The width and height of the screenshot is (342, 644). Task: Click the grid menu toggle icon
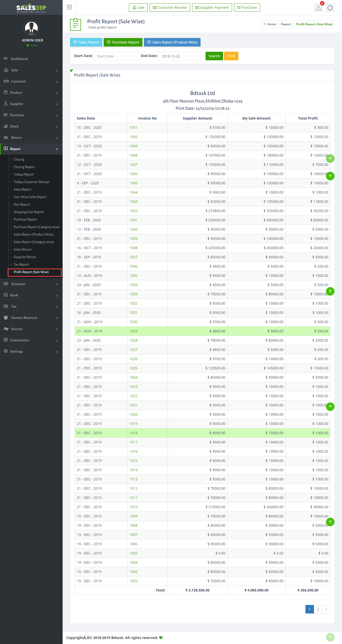[69, 7]
